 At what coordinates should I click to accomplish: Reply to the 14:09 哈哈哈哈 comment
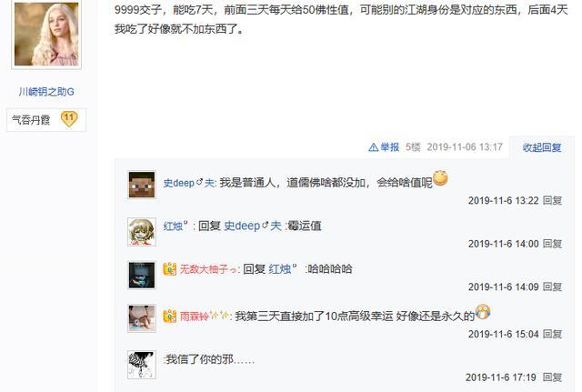pos(552,286)
